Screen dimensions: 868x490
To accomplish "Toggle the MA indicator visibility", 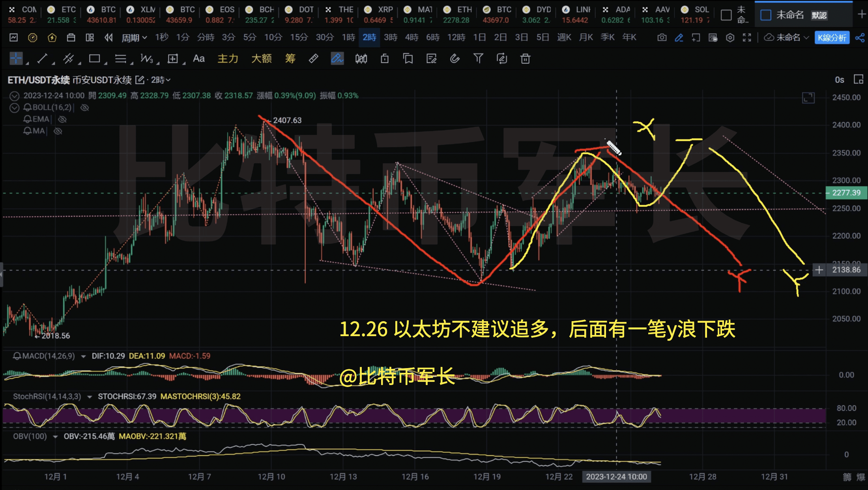I will [58, 131].
